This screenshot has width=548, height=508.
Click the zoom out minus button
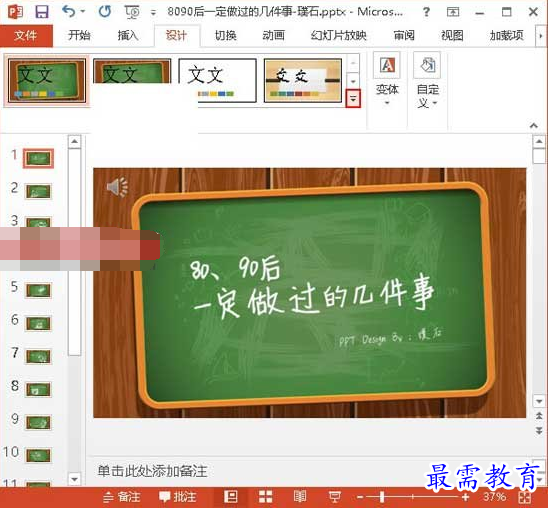[360, 496]
